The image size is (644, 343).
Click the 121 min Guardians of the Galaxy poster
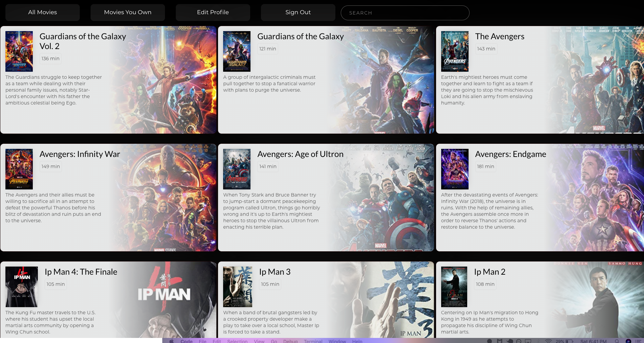click(x=237, y=51)
